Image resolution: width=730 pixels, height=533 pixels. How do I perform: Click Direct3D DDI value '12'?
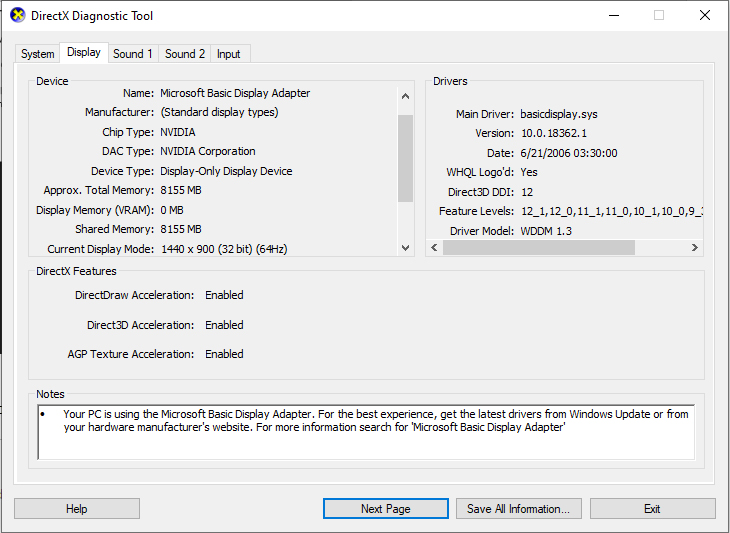point(527,192)
